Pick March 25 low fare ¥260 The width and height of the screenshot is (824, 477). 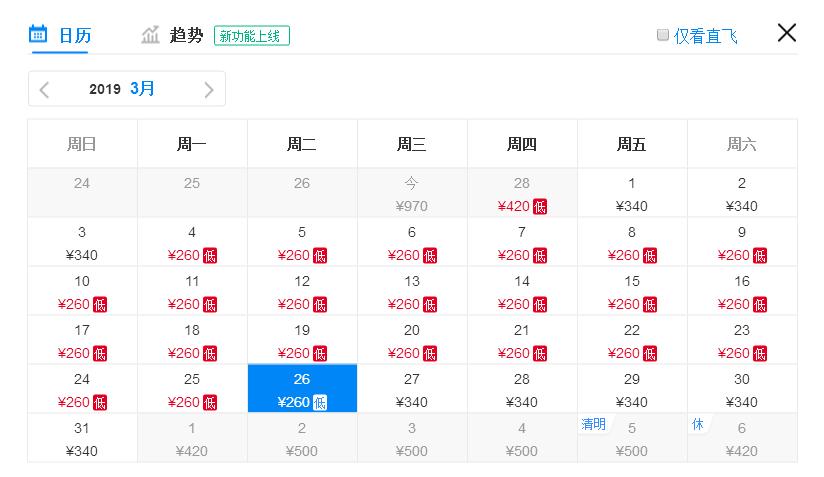click(192, 389)
